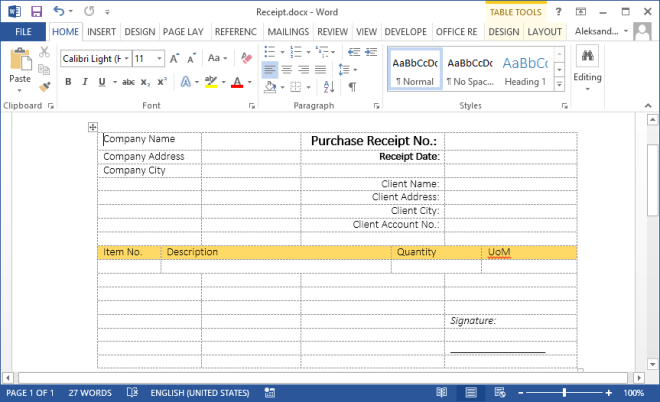
Task: Center align the paragraph
Action: 287,69
